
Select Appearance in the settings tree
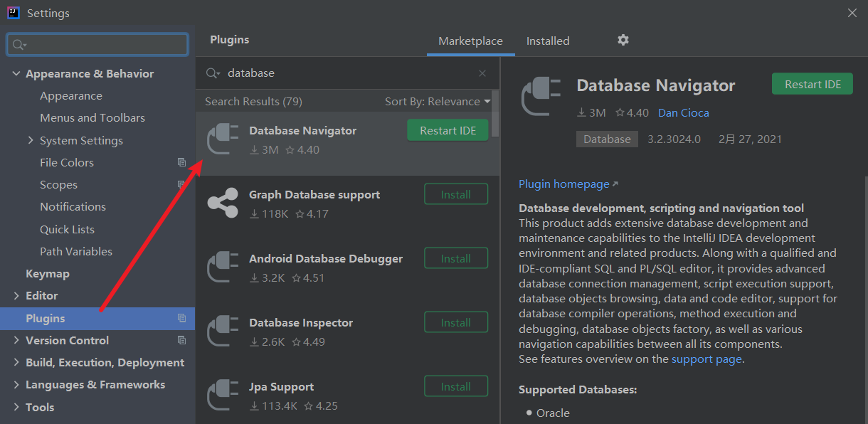click(71, 95)
